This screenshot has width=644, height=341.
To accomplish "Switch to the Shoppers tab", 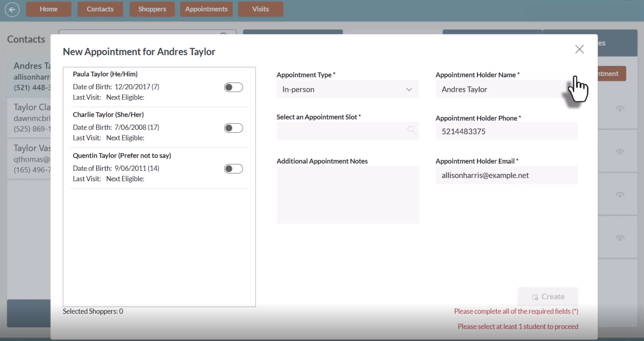I will click(x=152, y=9).
